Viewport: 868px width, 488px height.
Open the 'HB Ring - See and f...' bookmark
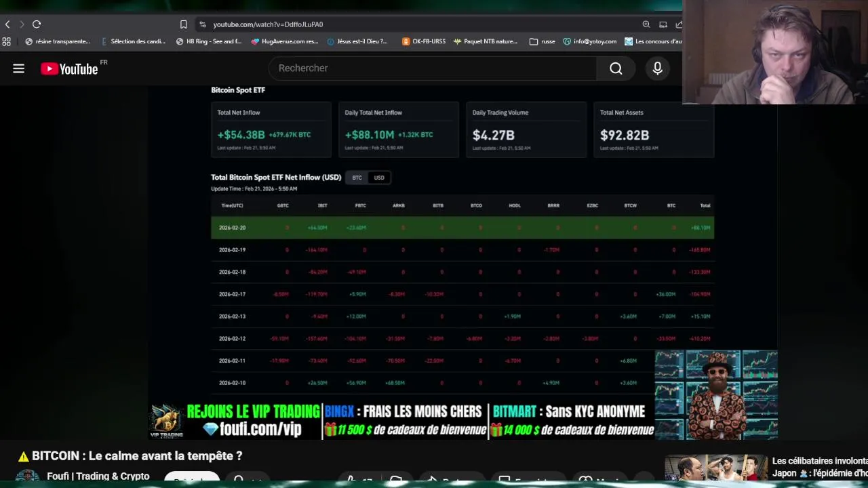point(208,41)
